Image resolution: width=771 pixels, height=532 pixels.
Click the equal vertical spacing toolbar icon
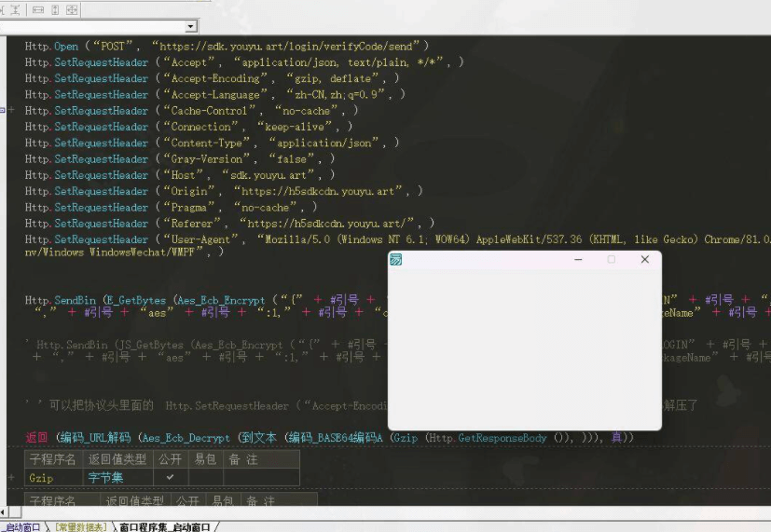point(15,10)
